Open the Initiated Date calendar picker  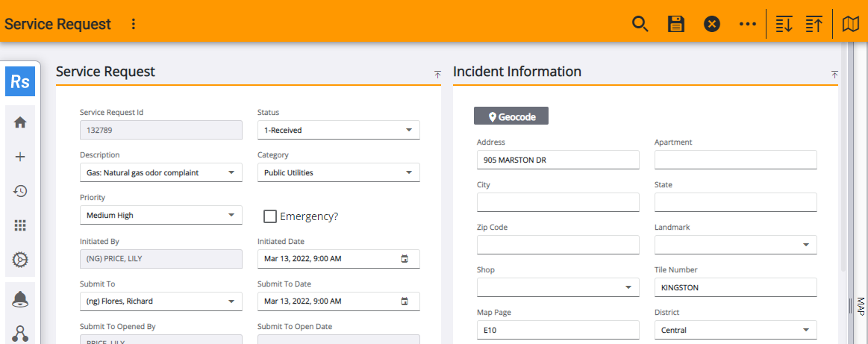[x=405, y=258]
